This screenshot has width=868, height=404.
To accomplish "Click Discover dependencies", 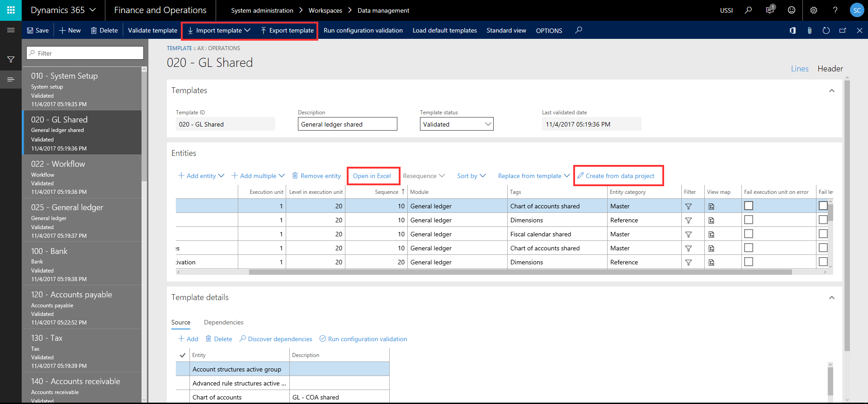I will 276,339.
